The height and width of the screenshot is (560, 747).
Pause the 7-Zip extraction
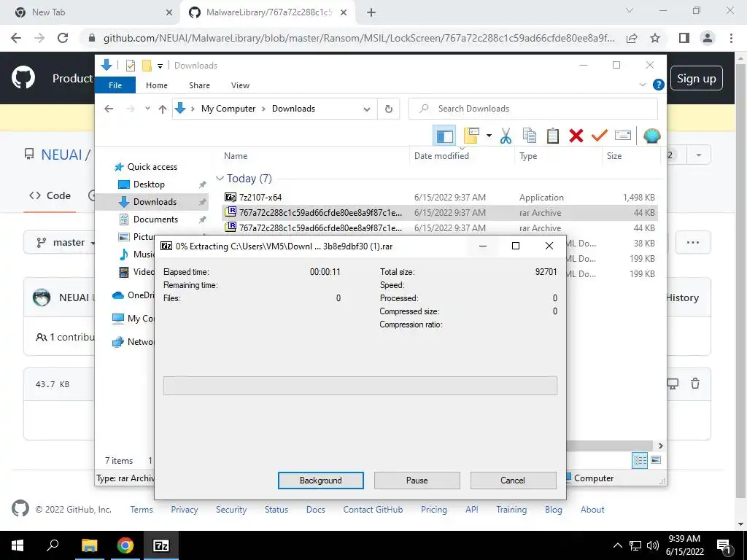coord(417,481)
